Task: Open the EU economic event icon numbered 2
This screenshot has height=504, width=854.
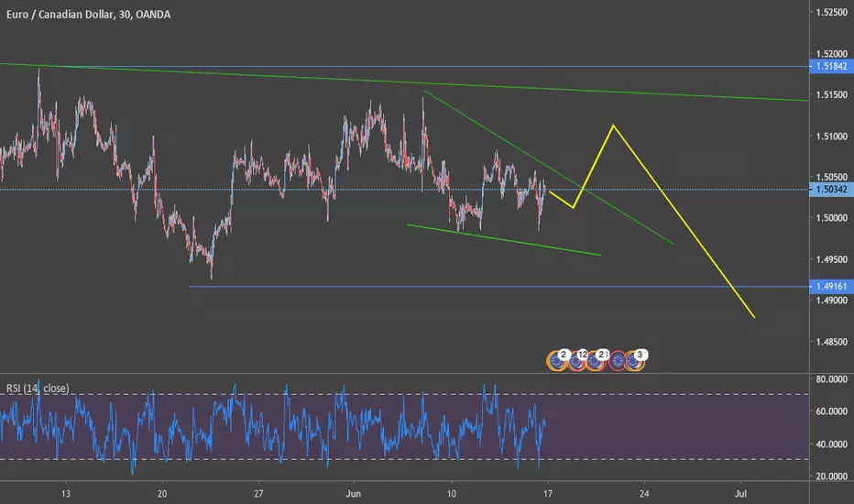Action: click(x=557, y=361)
